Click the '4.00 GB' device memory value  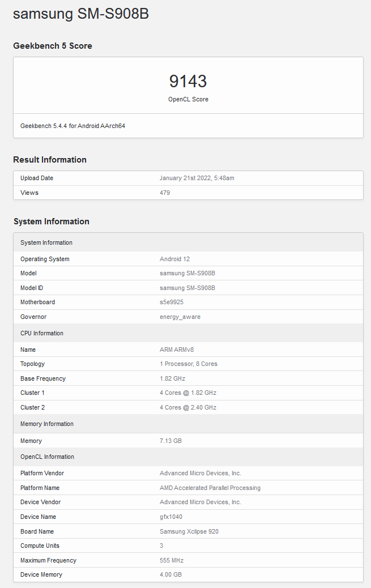coord(170,574)
